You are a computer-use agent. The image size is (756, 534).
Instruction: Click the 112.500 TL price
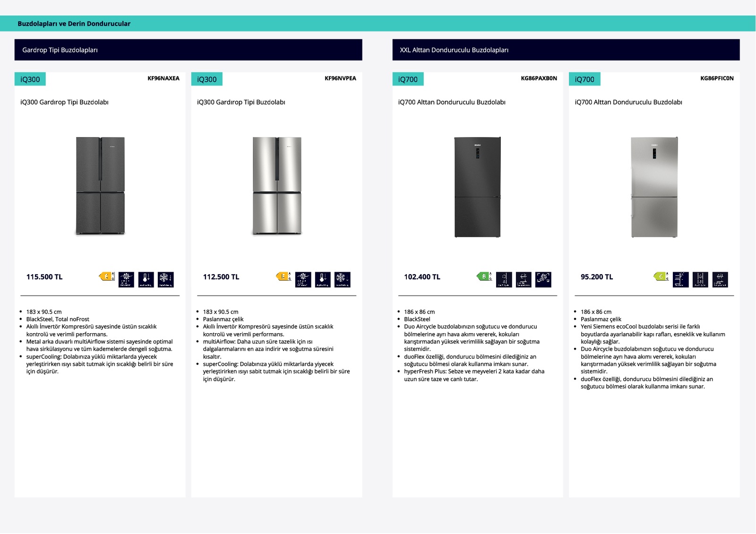click(221, 277)
